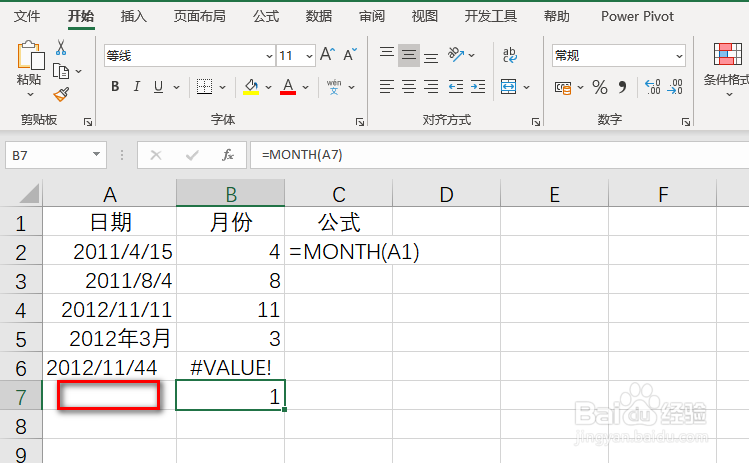
Task: Expand Copy options arrow
Action: (x=79, y=71)
